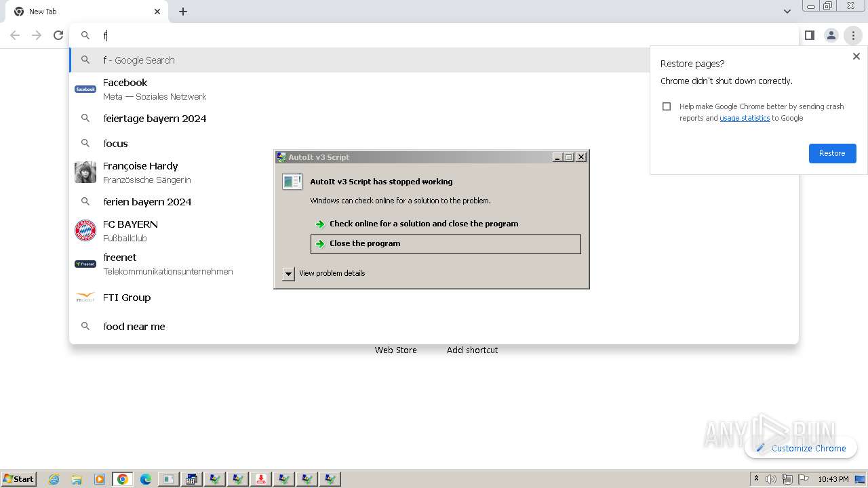Open a new tab with plus button
Viewport: 868px width, 488px height.
pos(183,12)
